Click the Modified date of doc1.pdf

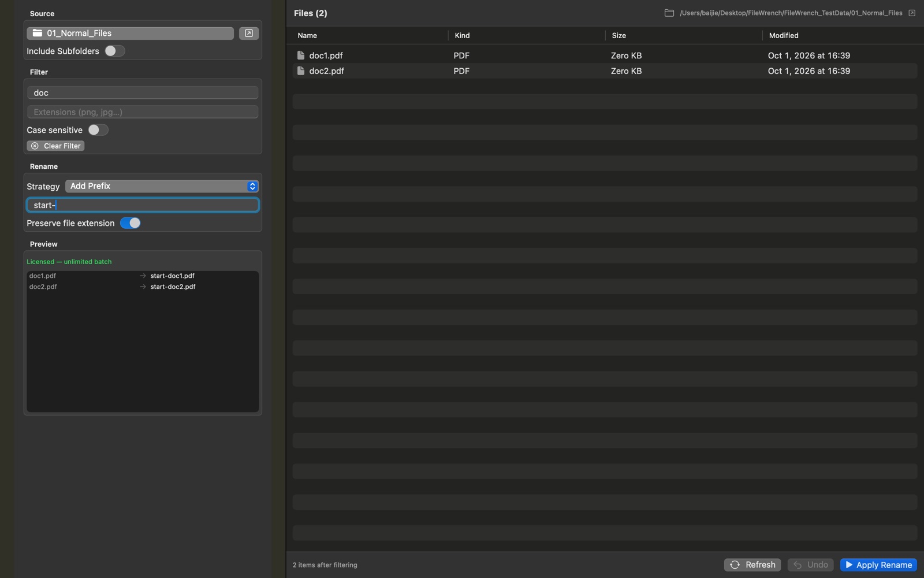[809, 55]
